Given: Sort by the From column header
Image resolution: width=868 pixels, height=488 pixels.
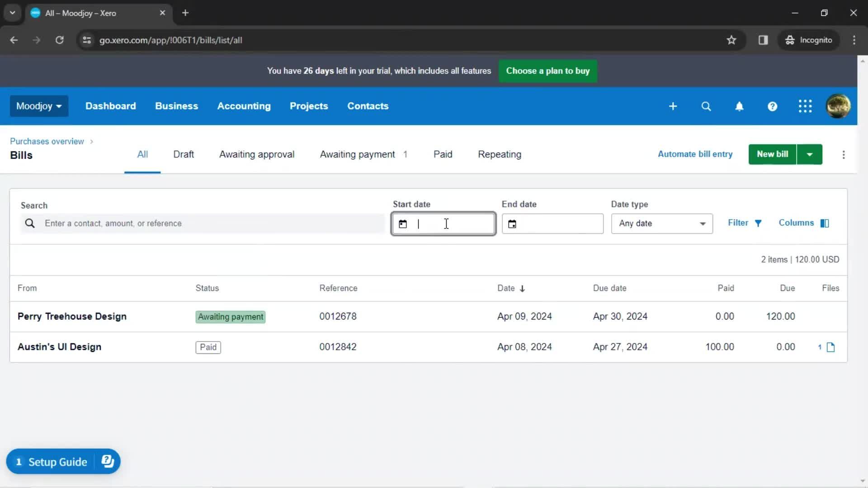Looking at the screenshot, I should [27, 288].
